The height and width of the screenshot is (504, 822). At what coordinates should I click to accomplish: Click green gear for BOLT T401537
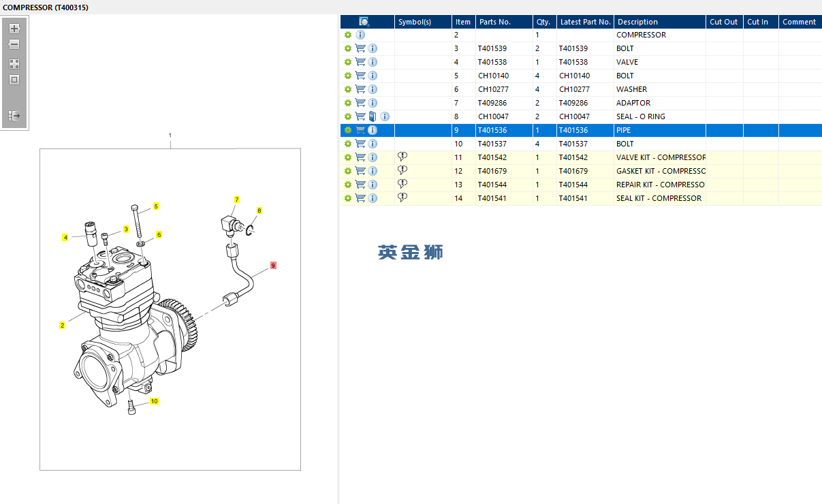[348, 144]
